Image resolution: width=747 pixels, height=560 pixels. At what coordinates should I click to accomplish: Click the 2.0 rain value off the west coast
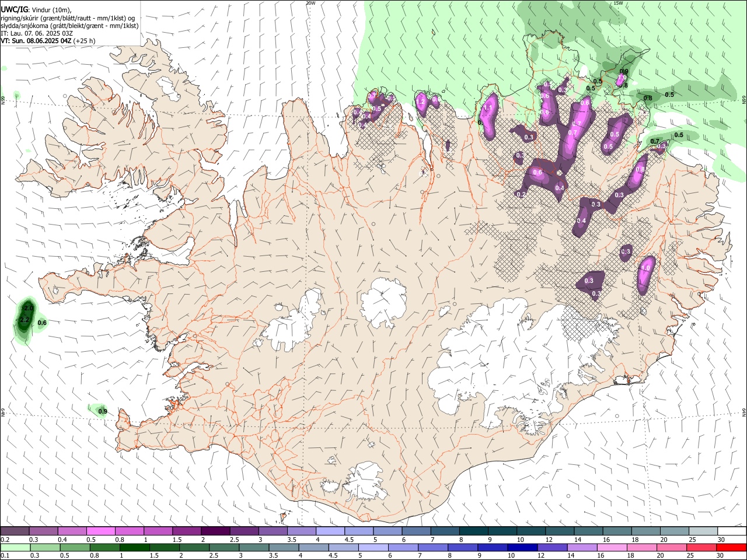(x=29, y=308)
